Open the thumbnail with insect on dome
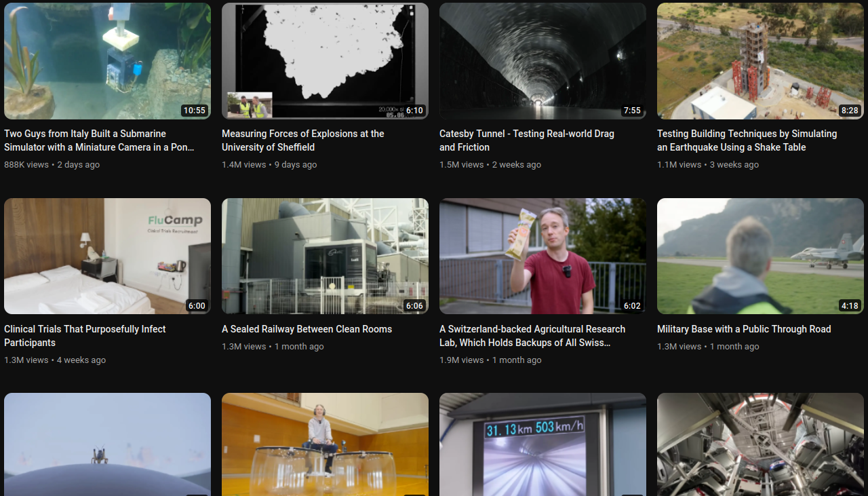 pos(107,444)
